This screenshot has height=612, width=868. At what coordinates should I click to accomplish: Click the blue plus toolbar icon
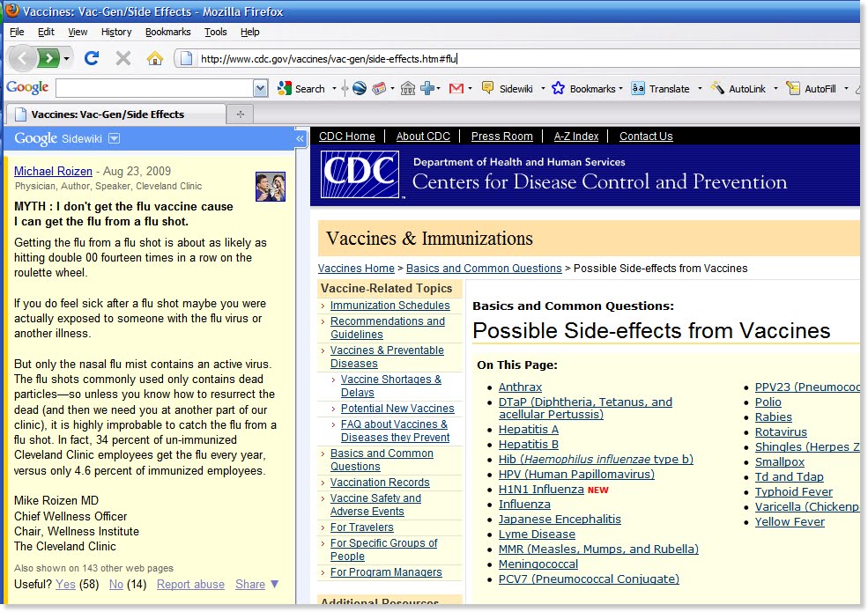click(x=427, y=88)
